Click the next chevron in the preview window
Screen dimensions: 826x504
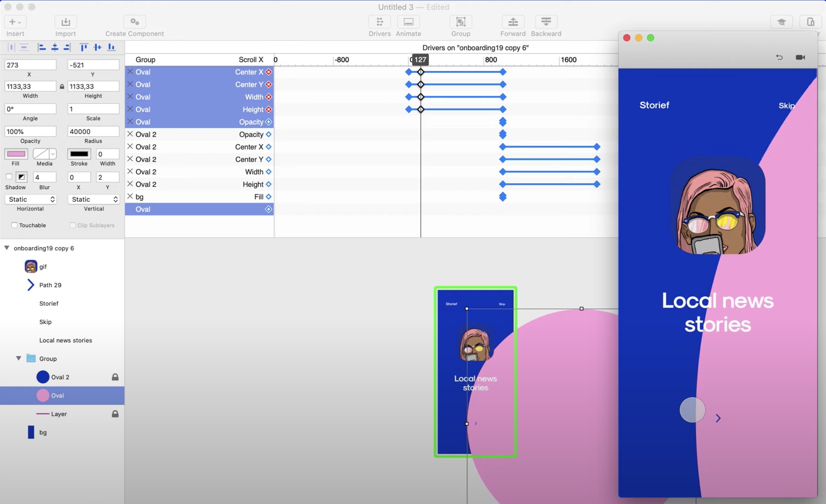718,418
